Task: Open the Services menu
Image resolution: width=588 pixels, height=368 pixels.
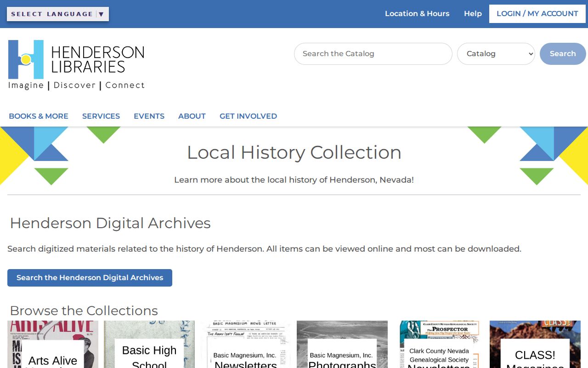Action: [x=101, y=116]
